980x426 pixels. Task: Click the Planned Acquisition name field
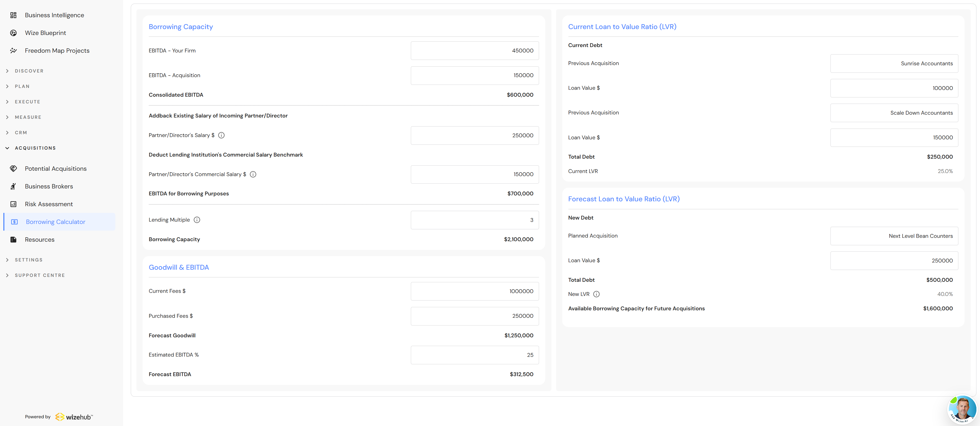pos(894,236)
